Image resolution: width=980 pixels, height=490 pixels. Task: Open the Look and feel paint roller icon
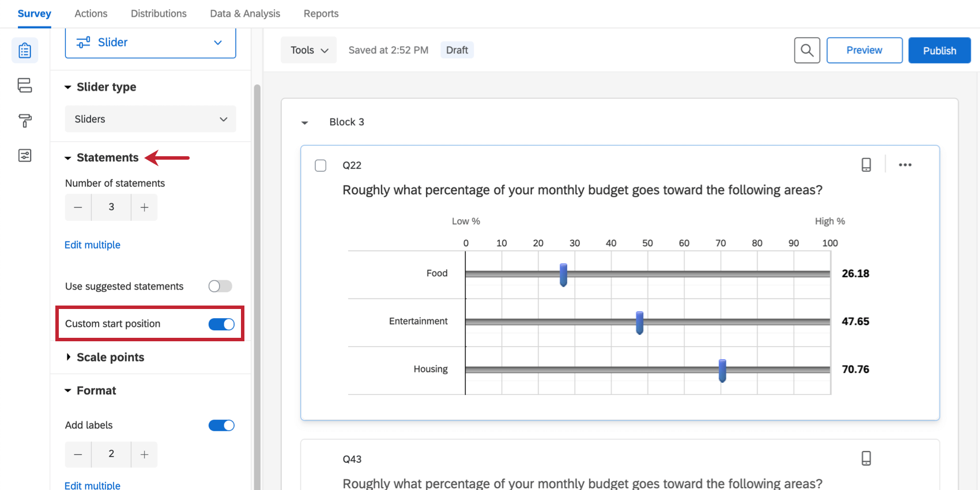(25, 120)
